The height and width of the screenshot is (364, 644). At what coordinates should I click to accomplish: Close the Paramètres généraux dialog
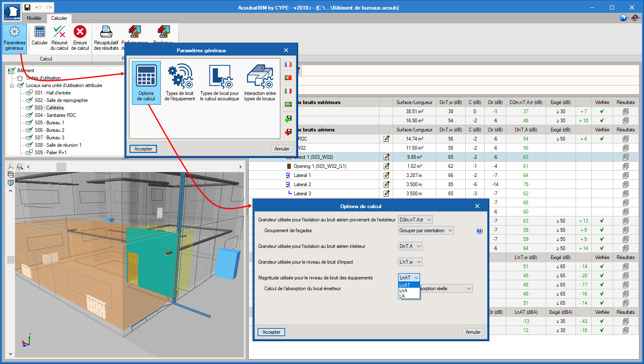(x=286, y=50)
